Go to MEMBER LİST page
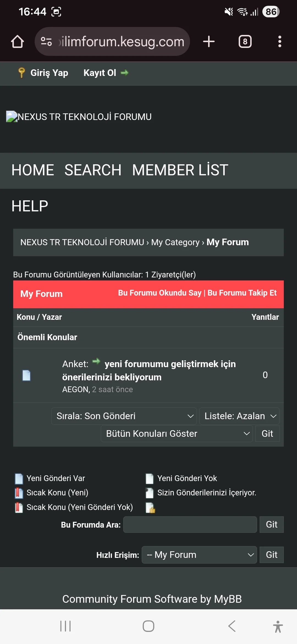This screenshot has height=644, width=297. click(x=180, y=170)
